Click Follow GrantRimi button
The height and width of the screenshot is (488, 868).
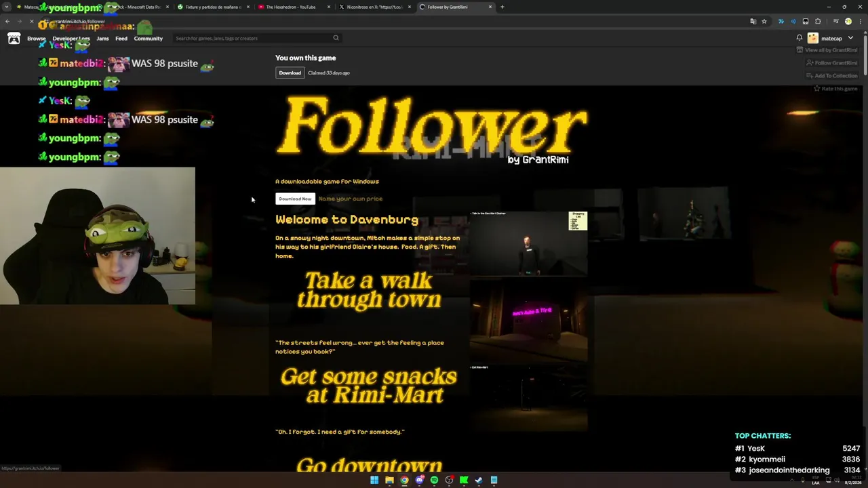coord(832,63)
